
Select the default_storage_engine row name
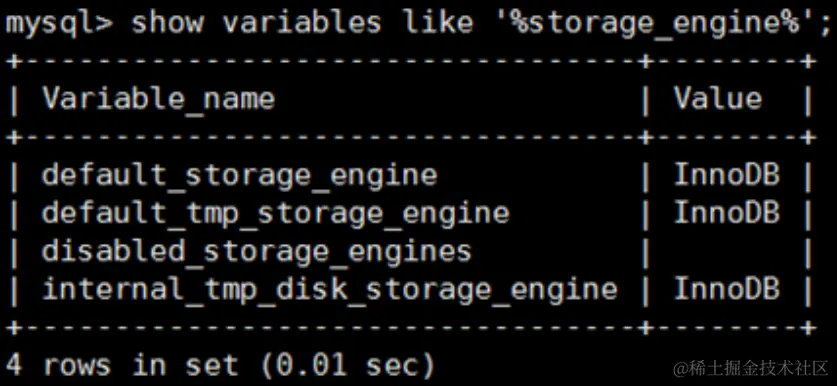pos(239,176)
